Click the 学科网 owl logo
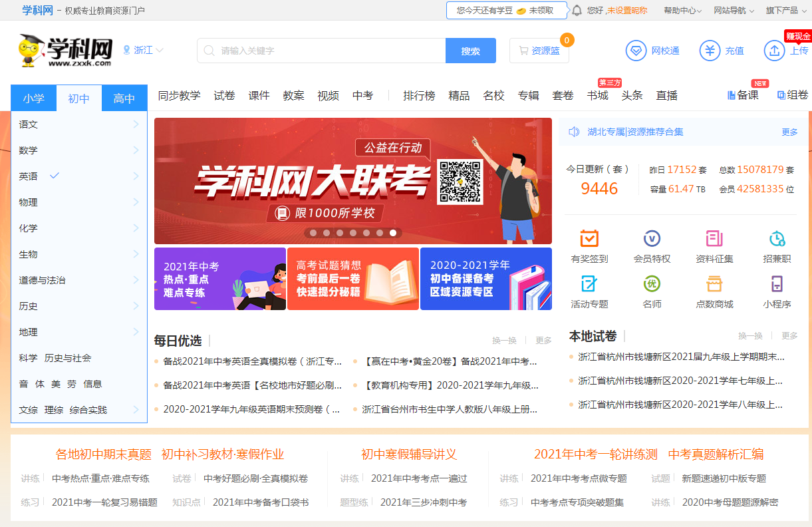The width and height of the screenshot is (812, 527). tap(65, 51)
